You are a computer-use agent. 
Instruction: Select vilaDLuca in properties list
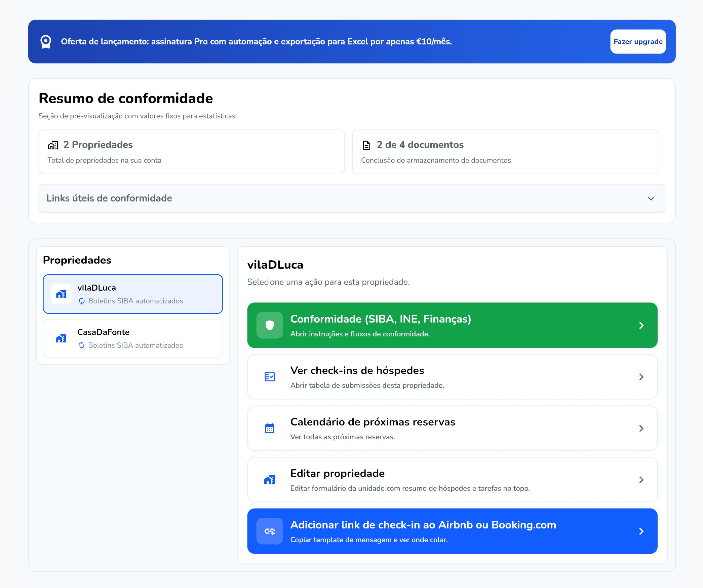(x=133, y=294)
